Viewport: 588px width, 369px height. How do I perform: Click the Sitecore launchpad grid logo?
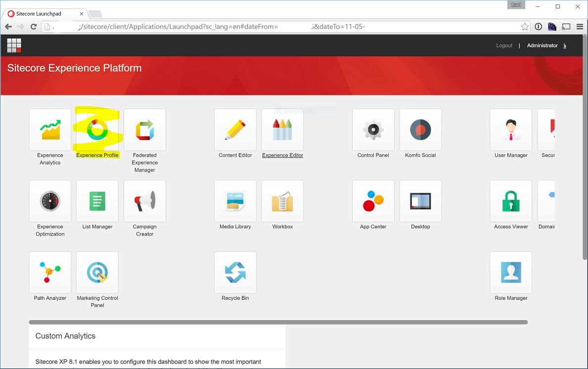(14, 45)
